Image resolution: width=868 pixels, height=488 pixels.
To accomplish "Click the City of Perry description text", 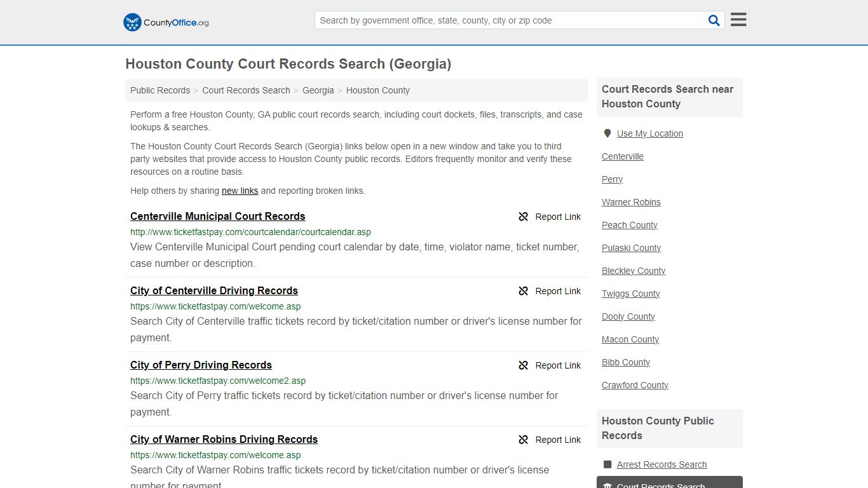I will click(x=344, y=403).
